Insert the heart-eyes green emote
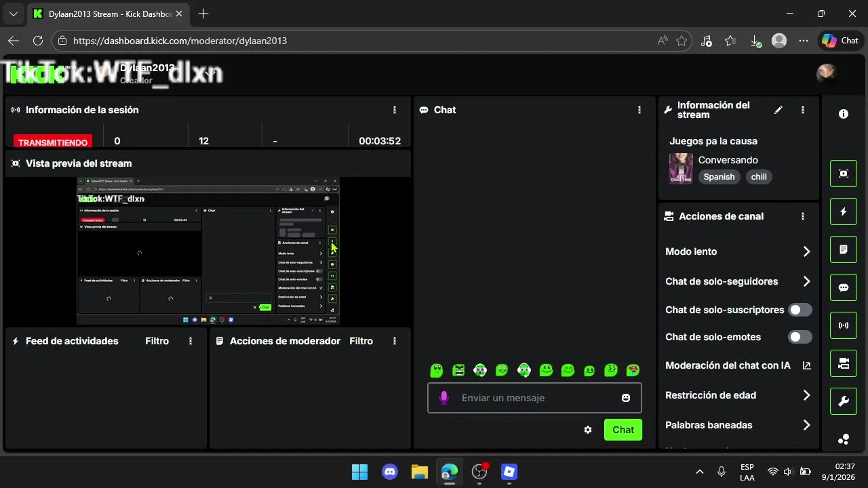 (x=633, y=370)
